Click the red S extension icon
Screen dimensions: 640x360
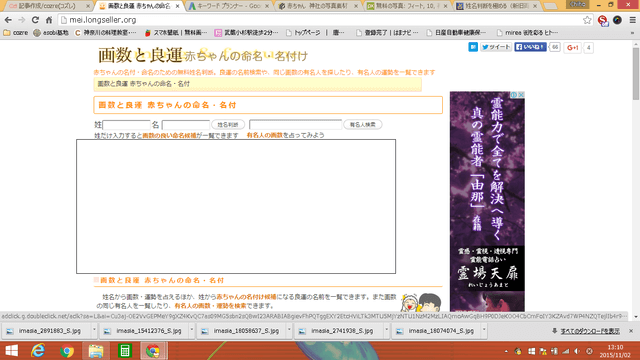[603, 20]
